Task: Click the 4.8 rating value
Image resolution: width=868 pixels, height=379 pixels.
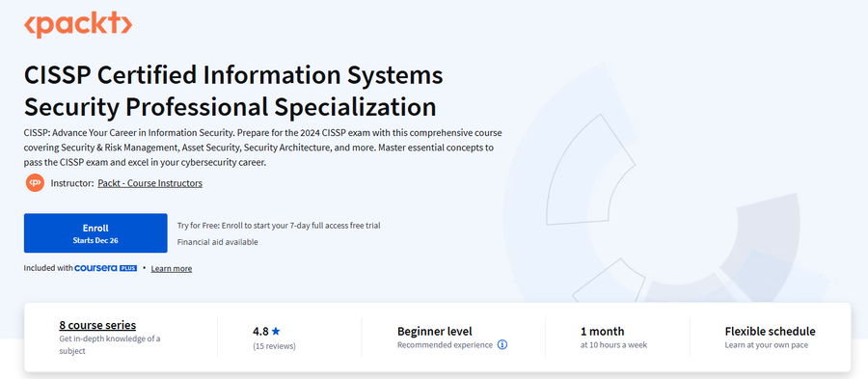Action: pos(260,332)
